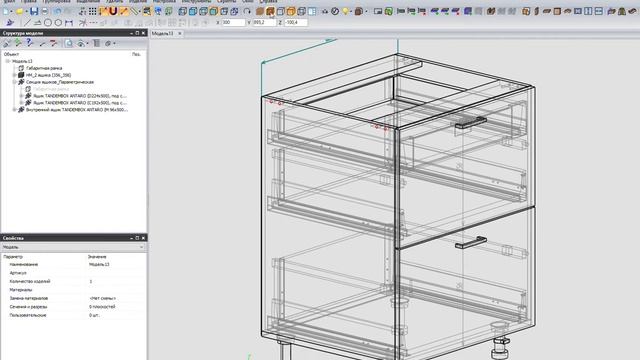
Task: Save the model with the floppy icon
Action: [x=34, y=11]
